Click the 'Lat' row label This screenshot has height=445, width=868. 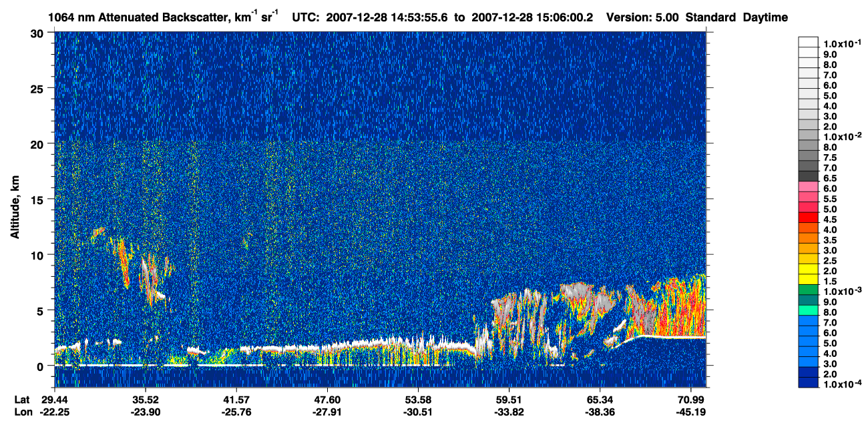22,400
